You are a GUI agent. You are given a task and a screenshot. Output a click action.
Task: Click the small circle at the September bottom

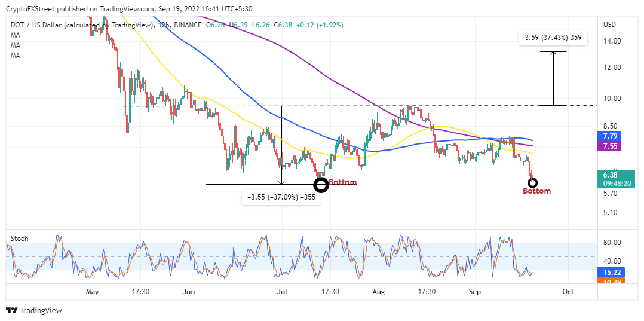[533, 182]
